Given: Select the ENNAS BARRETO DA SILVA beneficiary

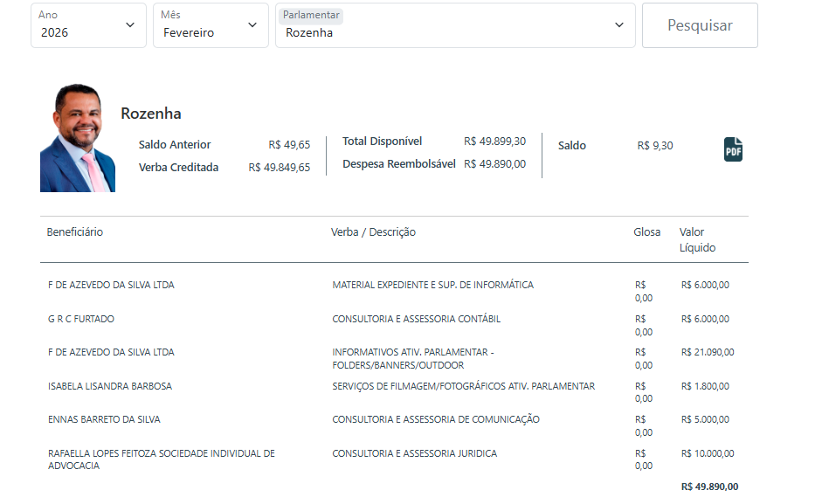Looking at the screenshot, I should click(x=104, y=419).
